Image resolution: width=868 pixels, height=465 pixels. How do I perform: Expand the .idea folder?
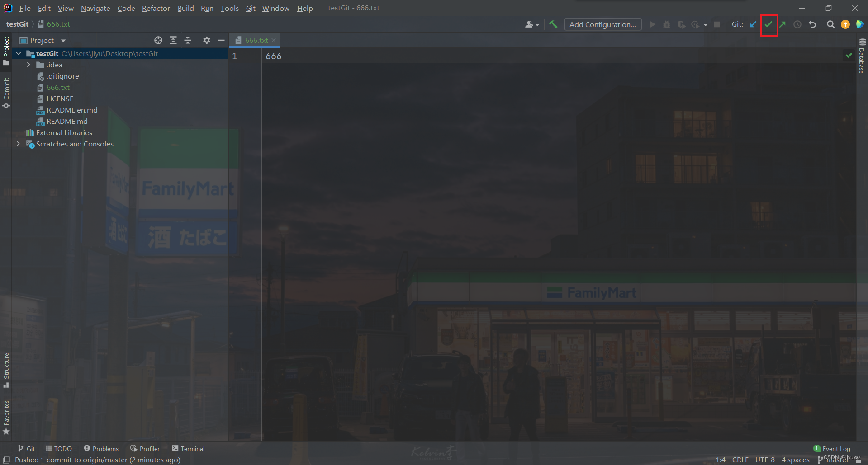tap(28, 65)
